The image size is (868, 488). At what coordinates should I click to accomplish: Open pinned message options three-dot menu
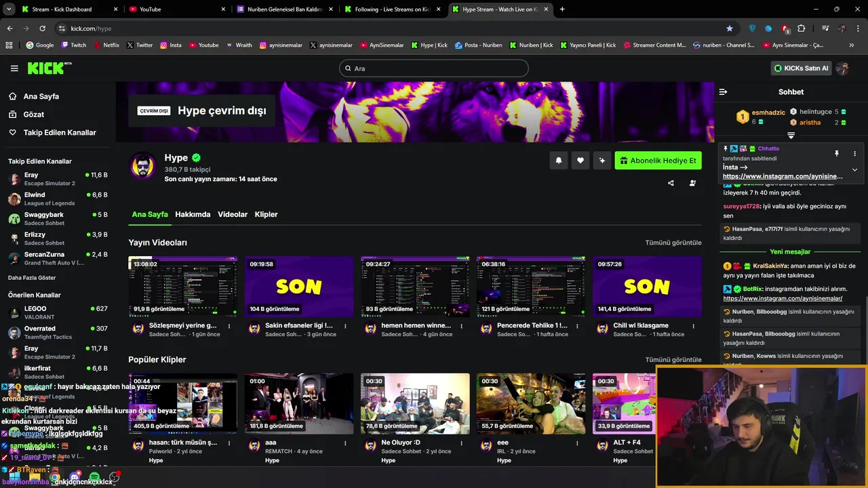coord(854,154)
